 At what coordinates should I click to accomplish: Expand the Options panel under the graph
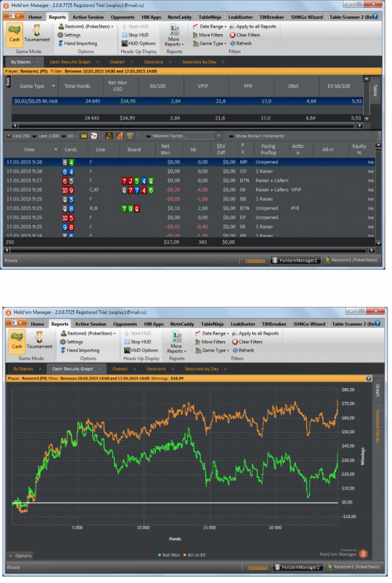pos(20,556)
